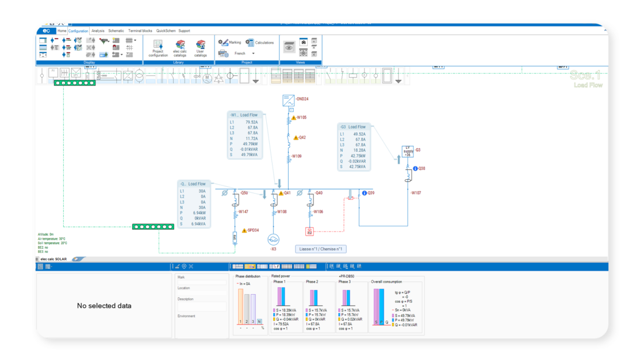Toggle the phase N bar in Phase distribution

point(259,322)
